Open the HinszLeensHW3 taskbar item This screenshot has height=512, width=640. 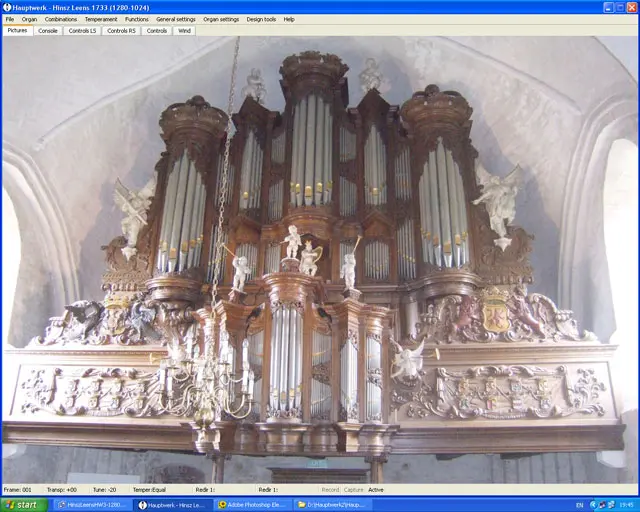[x=92, y=505]
